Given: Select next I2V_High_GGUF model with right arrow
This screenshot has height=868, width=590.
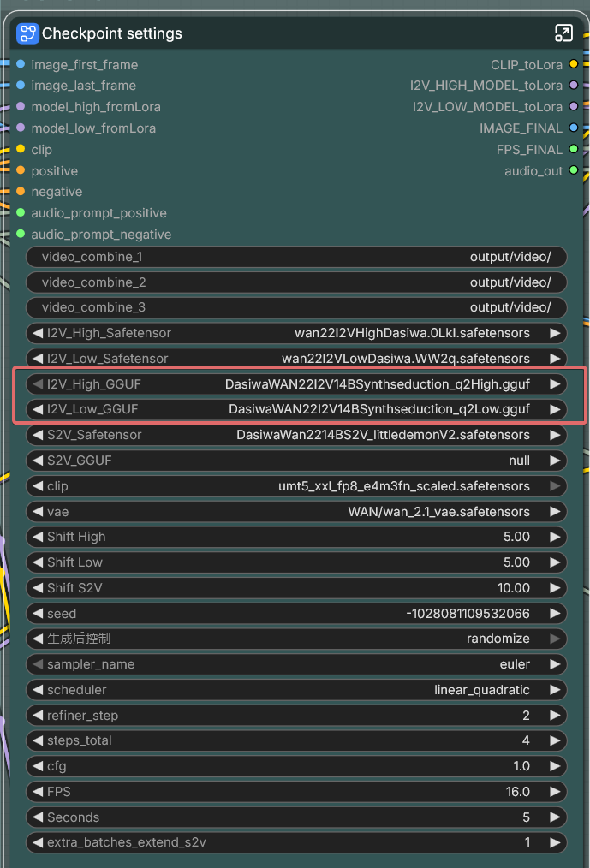Looking at the screenshot, I should point(555,384).
